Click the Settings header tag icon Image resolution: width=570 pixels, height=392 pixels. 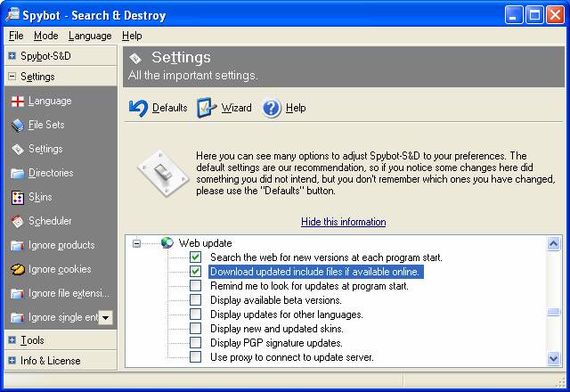click(135, 58)
